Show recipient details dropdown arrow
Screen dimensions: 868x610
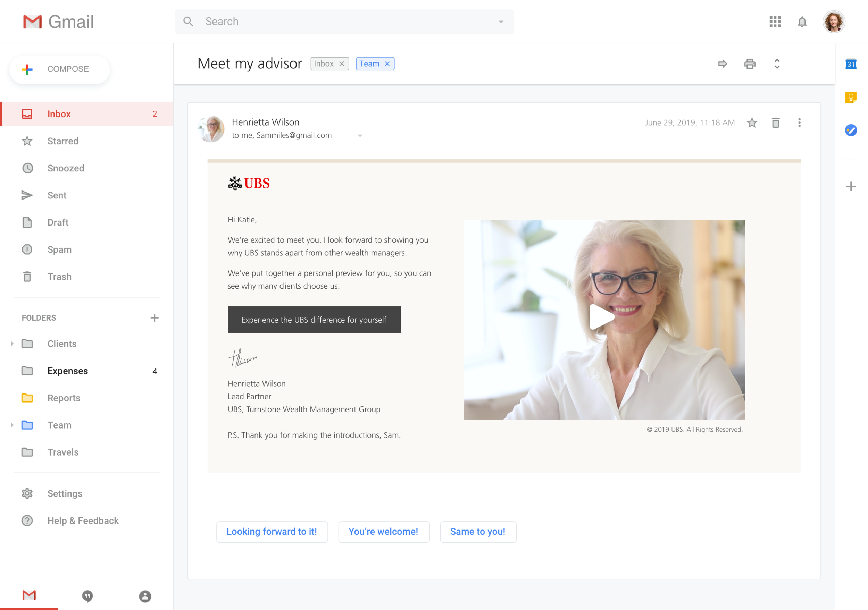pyautogui.click(x=360, y=136)
